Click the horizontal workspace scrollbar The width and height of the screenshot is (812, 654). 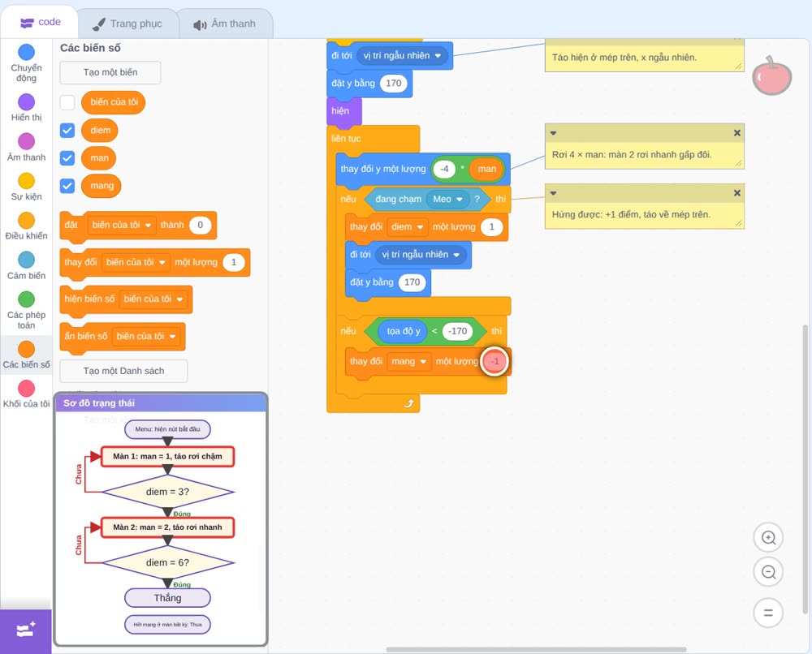click(537, 649)
